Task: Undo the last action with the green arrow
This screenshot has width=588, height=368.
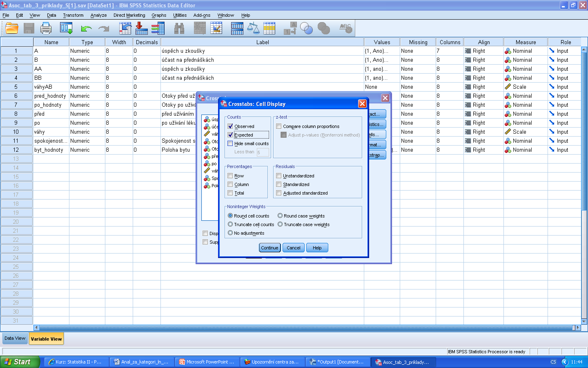Action: [x=86, y=29]
